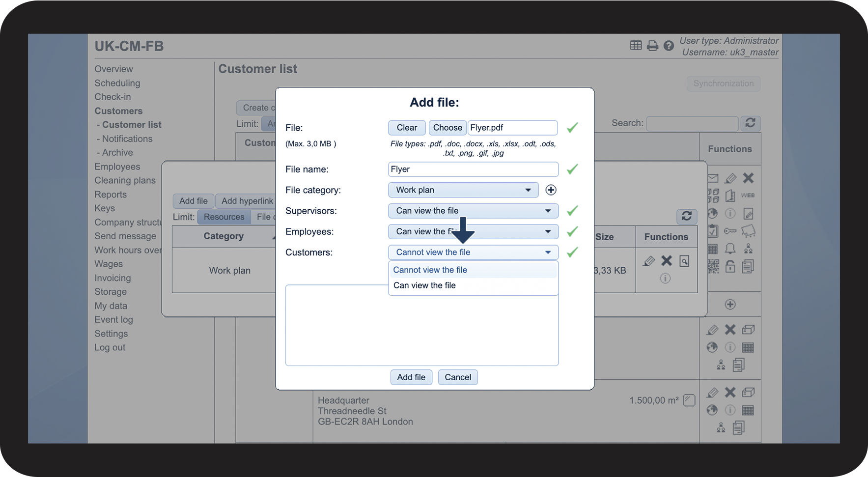Screen dimensions: 868x477
Task: Open the File category dropdown
Action: tap(463, 190)
